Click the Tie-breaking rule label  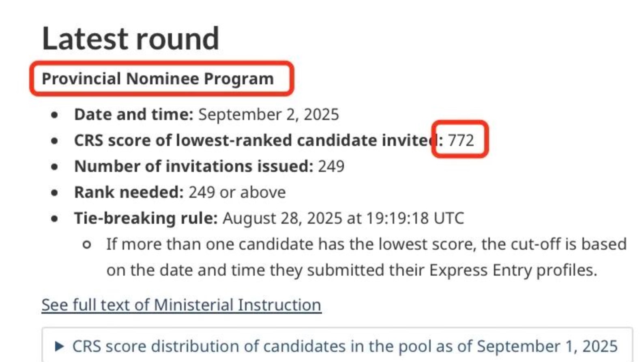[146, 218]
